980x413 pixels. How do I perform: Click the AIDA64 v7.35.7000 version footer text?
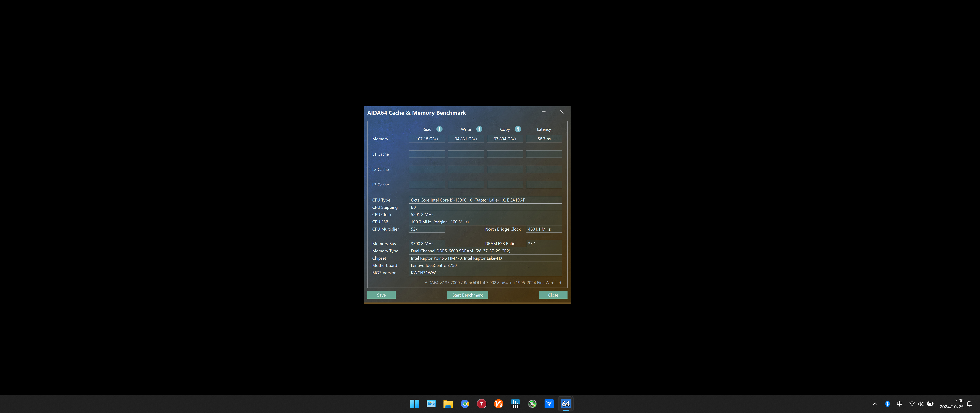click(x=493, y=283)
